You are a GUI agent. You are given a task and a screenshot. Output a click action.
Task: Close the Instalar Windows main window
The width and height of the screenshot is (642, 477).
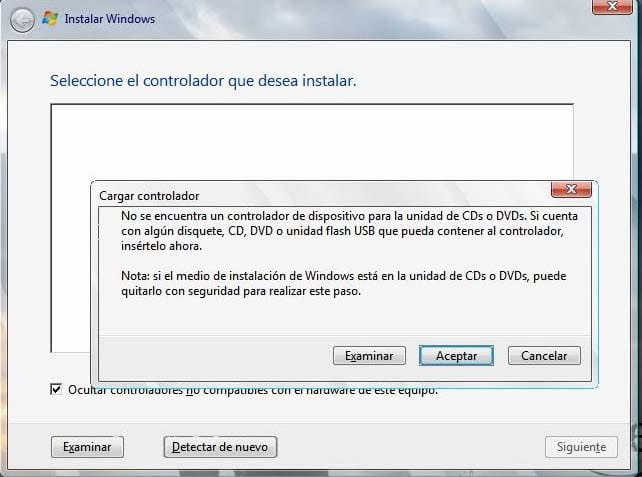(x=612, y=7)
